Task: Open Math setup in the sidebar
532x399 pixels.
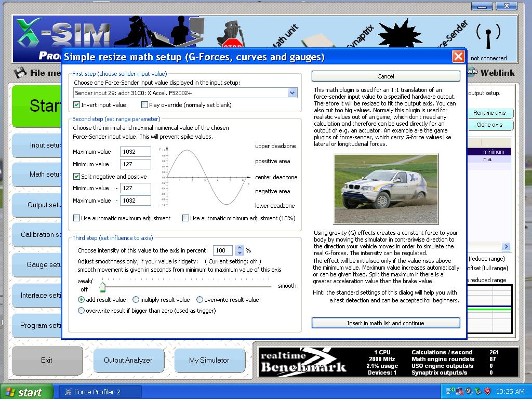Action: (37, 175)
